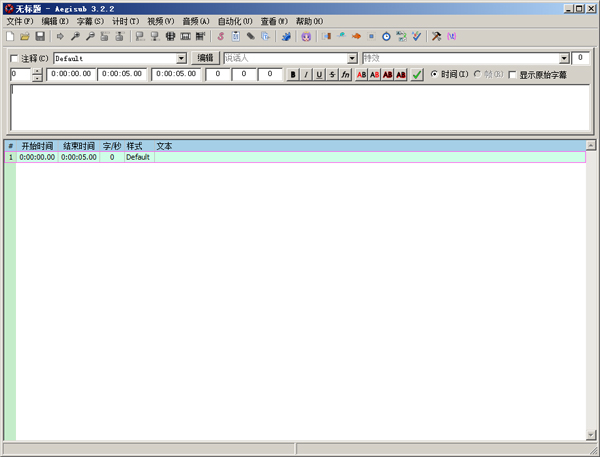Viewport: 600px width, 457px height.
Task: Click the 编辑 style edit button
Action: click(205, 58)
